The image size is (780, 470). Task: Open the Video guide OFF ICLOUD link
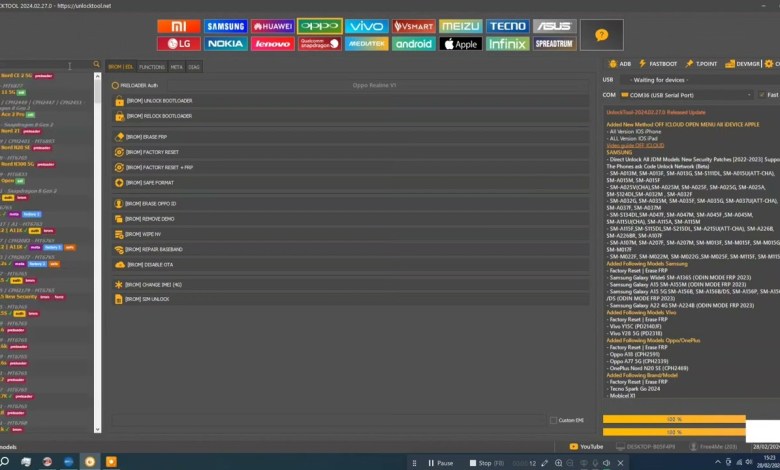(x=635, y=145)
